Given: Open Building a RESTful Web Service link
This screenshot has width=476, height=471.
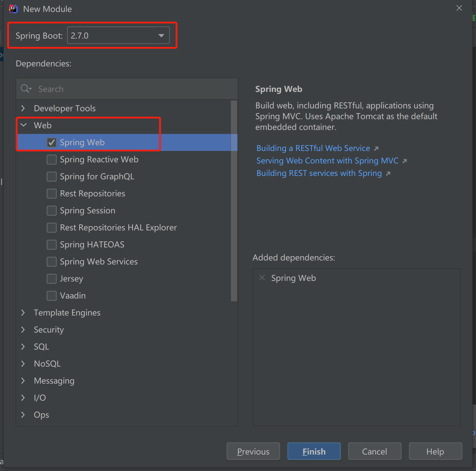Looking at the screenshot, I should coord(313,148).
